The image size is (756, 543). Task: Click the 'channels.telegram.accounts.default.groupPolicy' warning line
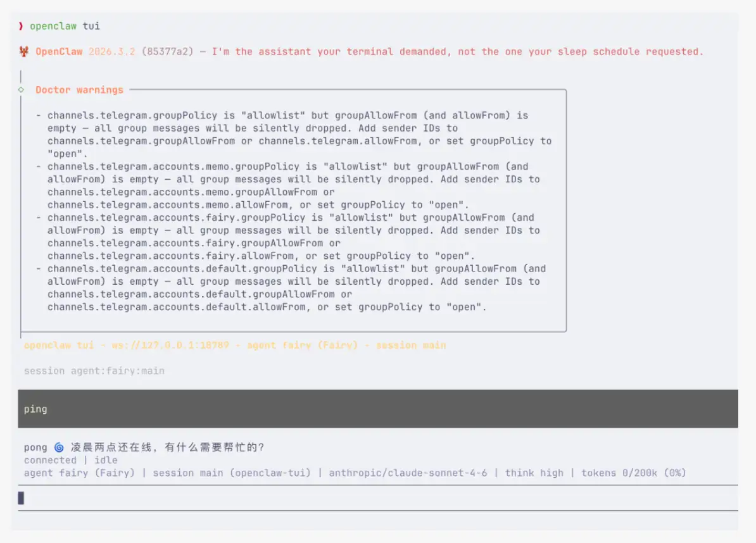click(296, 268)
